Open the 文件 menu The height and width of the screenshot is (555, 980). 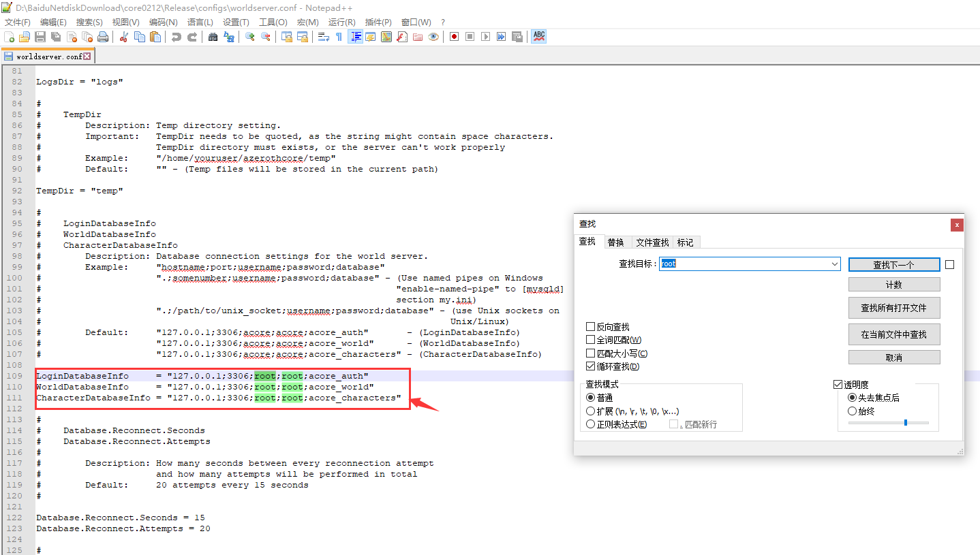tap(17, 22)
